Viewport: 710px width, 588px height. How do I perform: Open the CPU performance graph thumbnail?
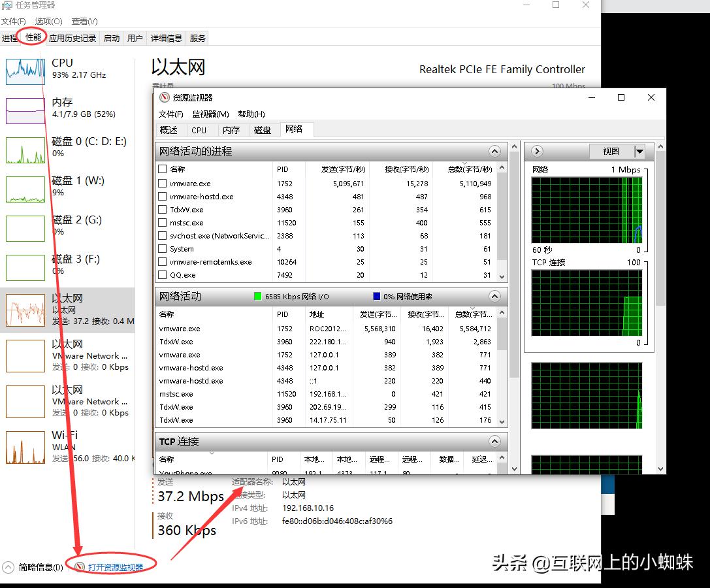tap(25, 71)
